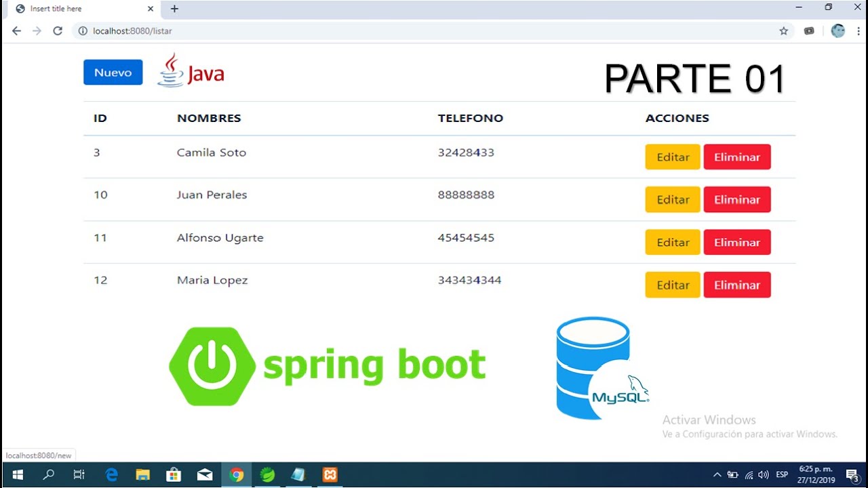The image size is (868, 488).
Task: Open the Windows Start menu
Action: [18, 474]
